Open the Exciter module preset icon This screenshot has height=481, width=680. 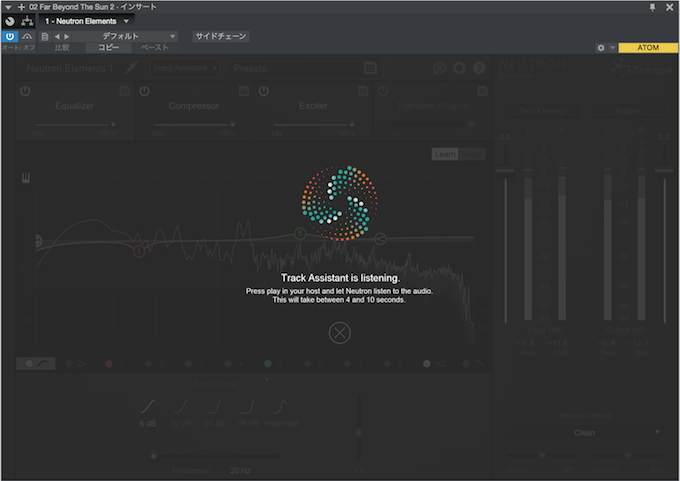(363, 91)
